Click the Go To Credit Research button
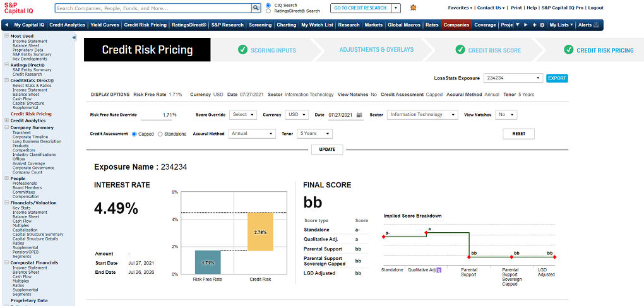 tap(361, 8)
